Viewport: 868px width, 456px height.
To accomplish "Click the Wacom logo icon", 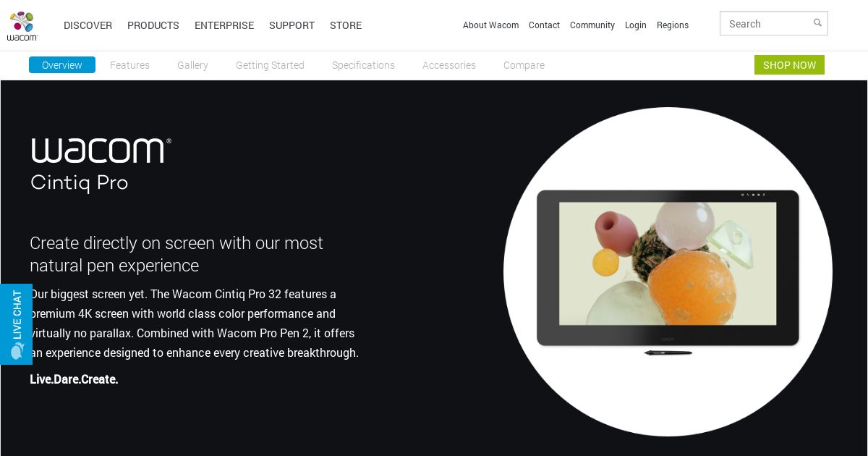I will [x=22, y=25].
